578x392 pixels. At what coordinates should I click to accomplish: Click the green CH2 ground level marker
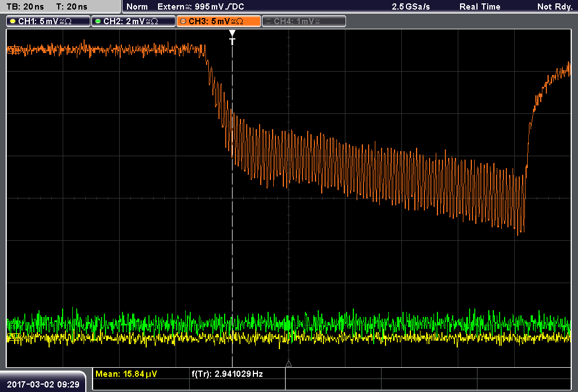[14, 324]
